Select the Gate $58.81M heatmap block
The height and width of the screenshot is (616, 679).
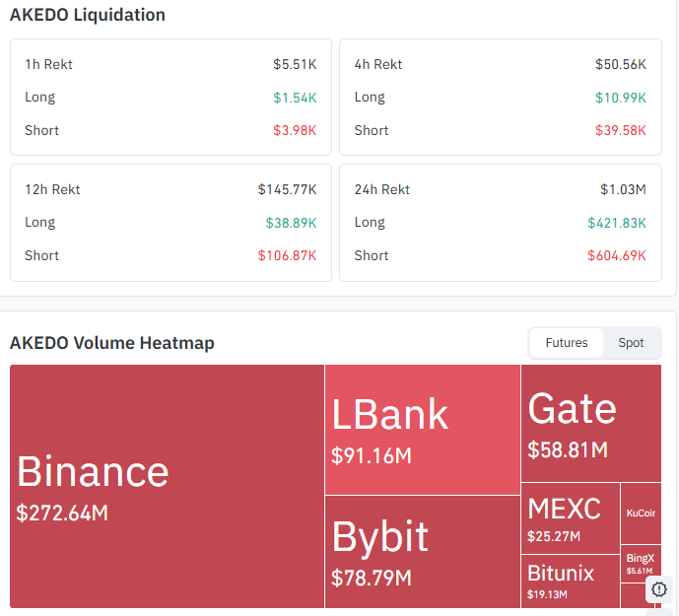591,423
